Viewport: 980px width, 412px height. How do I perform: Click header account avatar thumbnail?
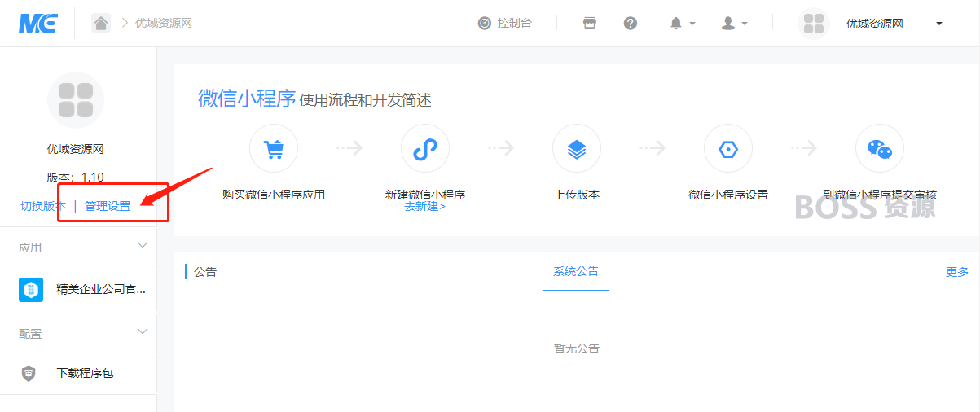(x=813, y=23)
